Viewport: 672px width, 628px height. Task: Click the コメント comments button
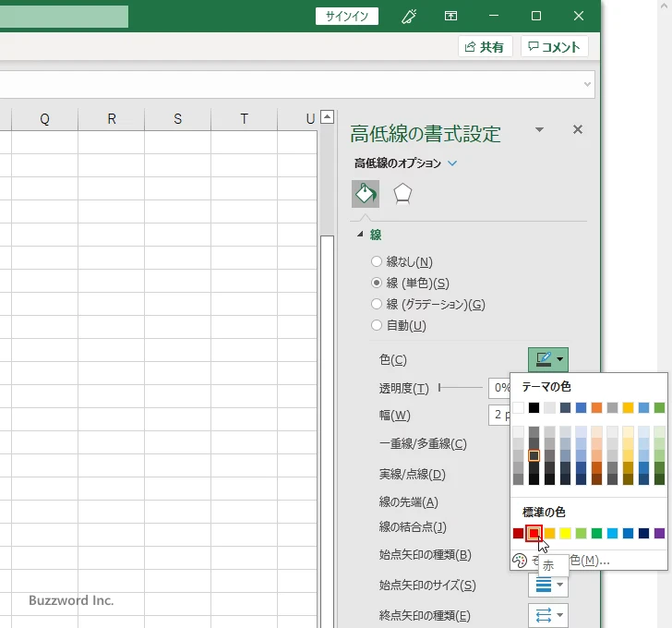(554, 47)
